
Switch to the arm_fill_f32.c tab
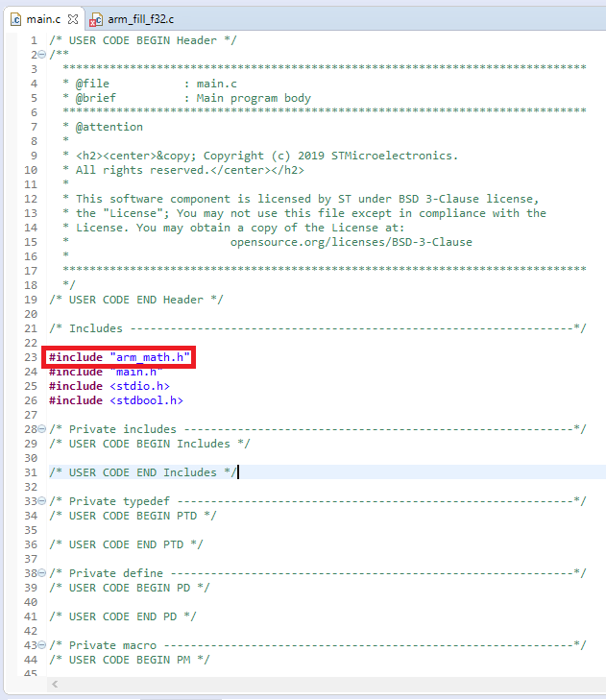[x=132, y=19]
